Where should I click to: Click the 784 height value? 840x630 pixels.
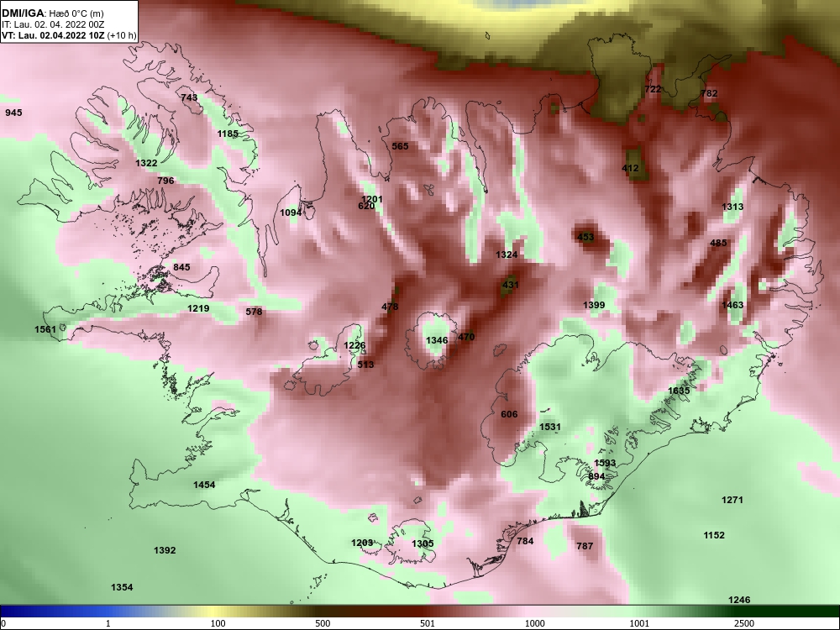tap(525, 541)
